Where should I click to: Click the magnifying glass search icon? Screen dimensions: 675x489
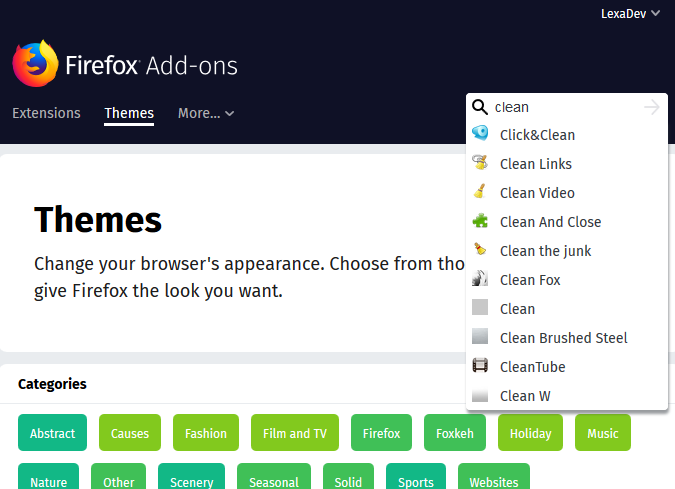pos(480,107)
